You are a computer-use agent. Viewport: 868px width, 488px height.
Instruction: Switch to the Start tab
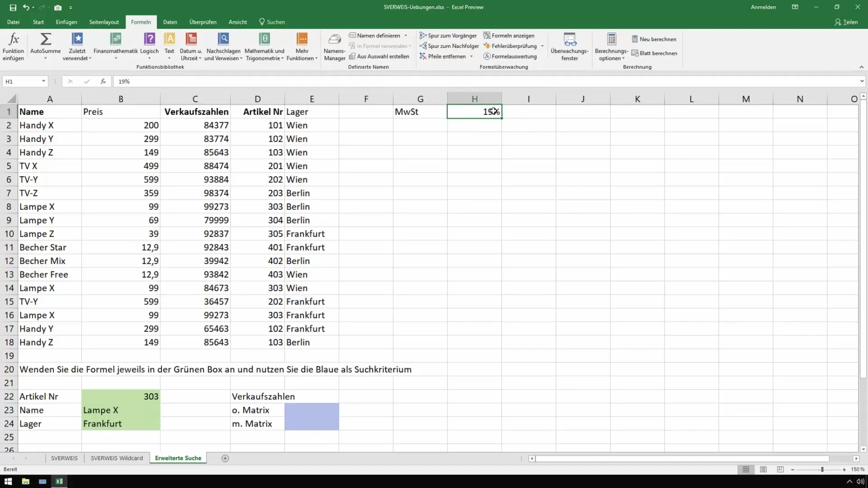tap(38, 22)
